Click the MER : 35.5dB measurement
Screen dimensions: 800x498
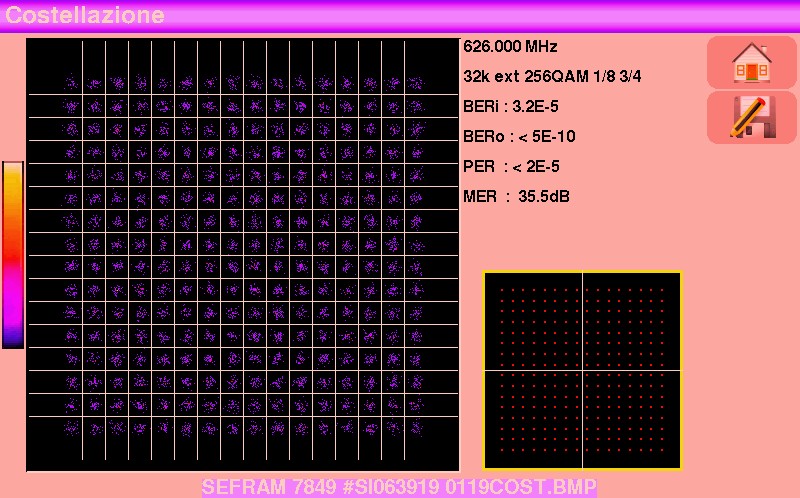(x=516, y=196)
